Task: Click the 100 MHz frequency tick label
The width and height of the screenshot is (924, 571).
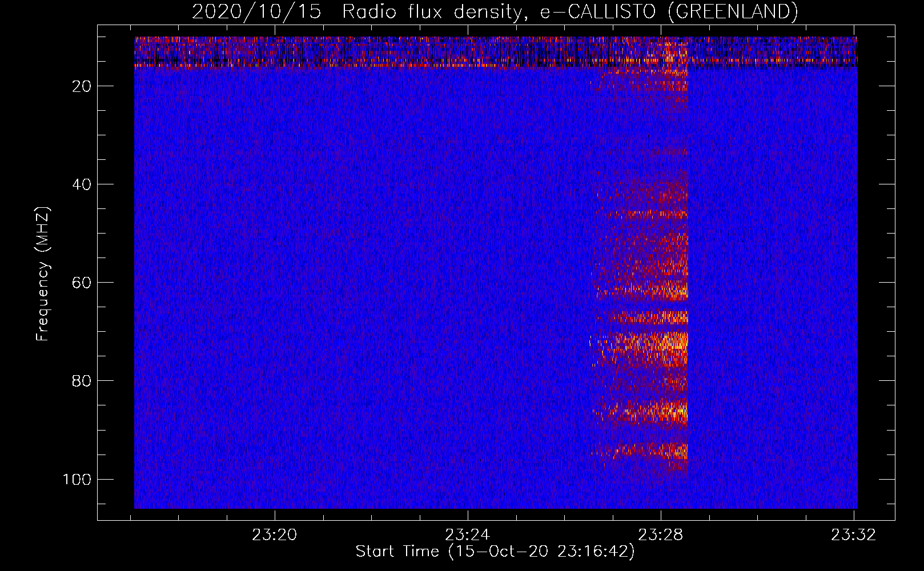Action: pyautogui.click(x=77, y=479)
